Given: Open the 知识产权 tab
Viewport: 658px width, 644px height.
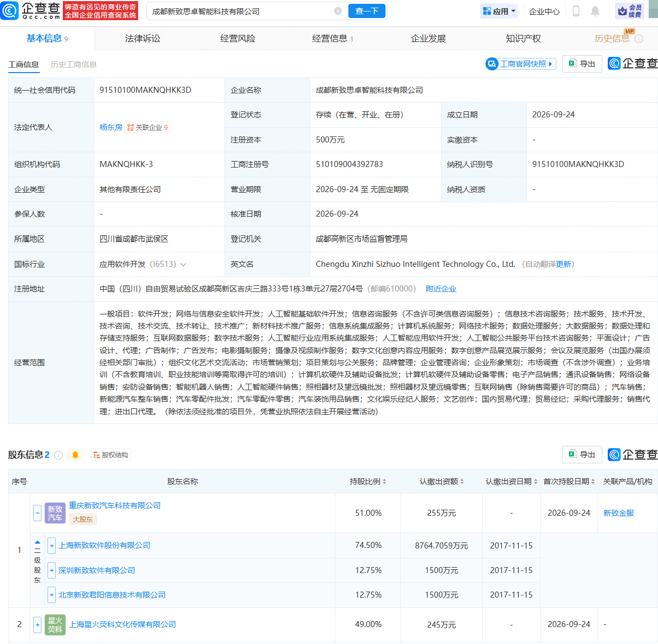Looking at the screenshot, I should (523, 38).
